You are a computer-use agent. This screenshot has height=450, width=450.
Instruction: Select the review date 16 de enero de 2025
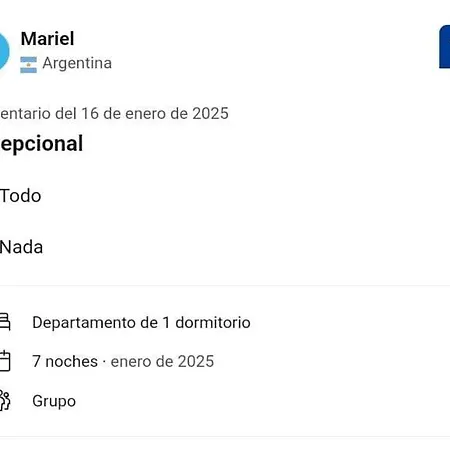click(x=155, y=113)
